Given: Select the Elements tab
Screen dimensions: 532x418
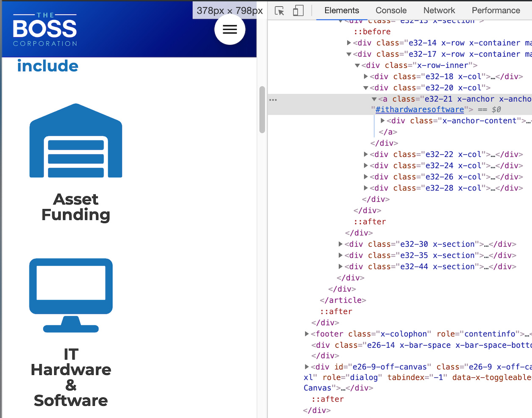Looking at the screenshot, I should [x=341, y=11].
